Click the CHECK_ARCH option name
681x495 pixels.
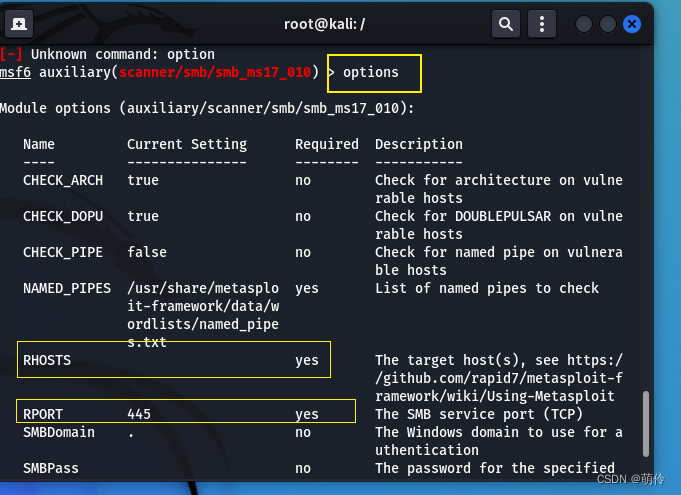63,180
